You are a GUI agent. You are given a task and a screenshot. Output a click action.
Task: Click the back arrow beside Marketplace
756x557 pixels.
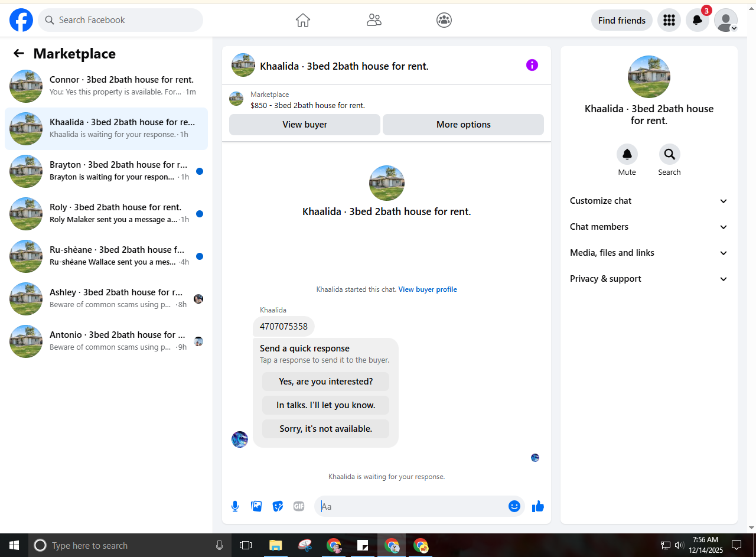19,54
